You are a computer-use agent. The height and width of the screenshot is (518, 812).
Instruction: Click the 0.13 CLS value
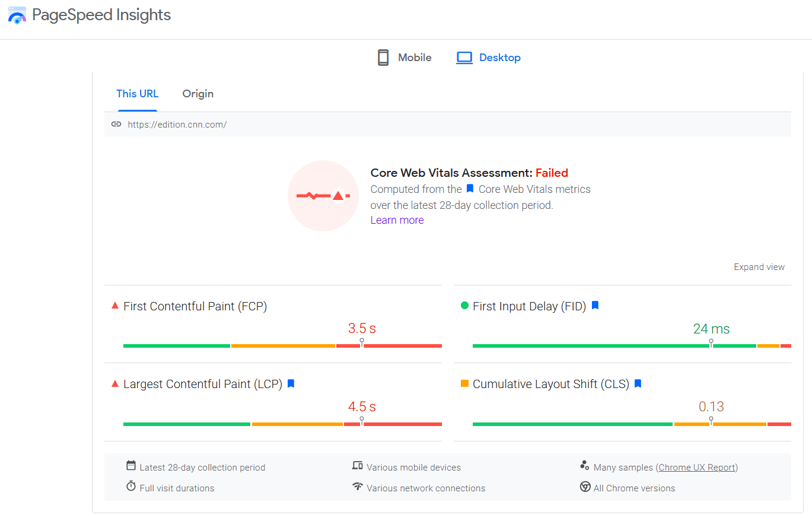click(711, 407)
